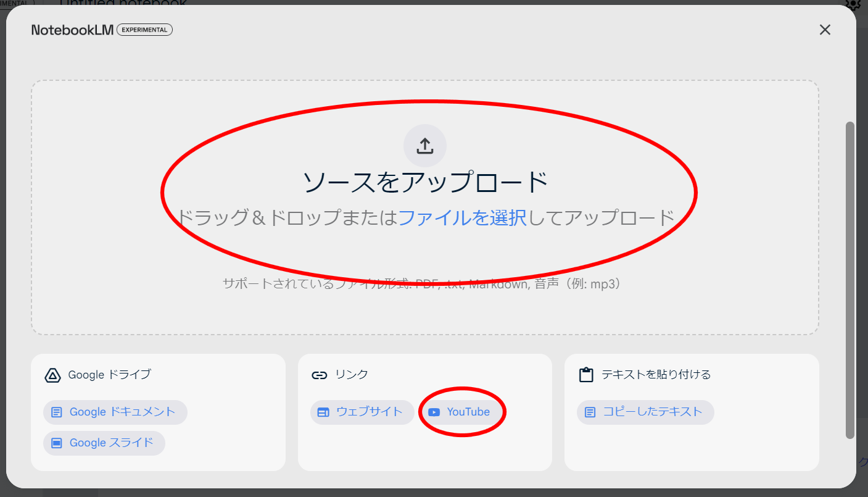Click the ファイルを選択 link

(463, 217)
